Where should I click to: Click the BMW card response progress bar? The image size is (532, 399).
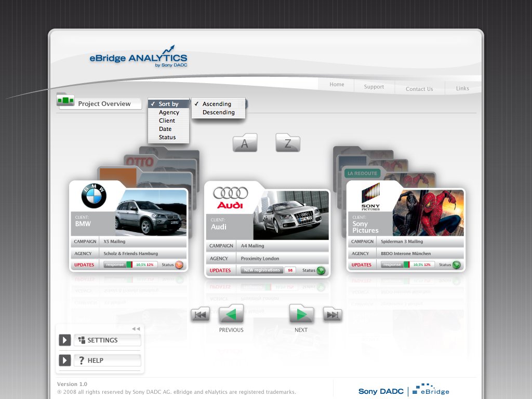tap(130, 264)
